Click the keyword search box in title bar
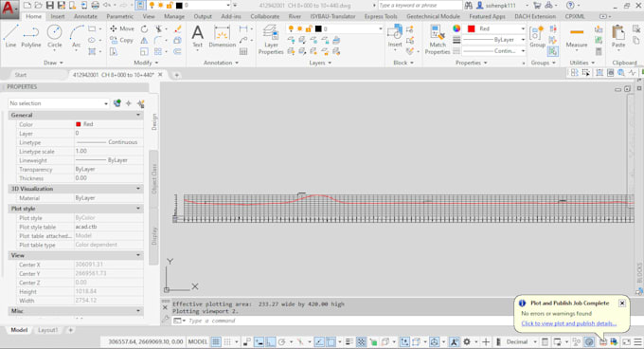644x349 pixels. point(420,6)
